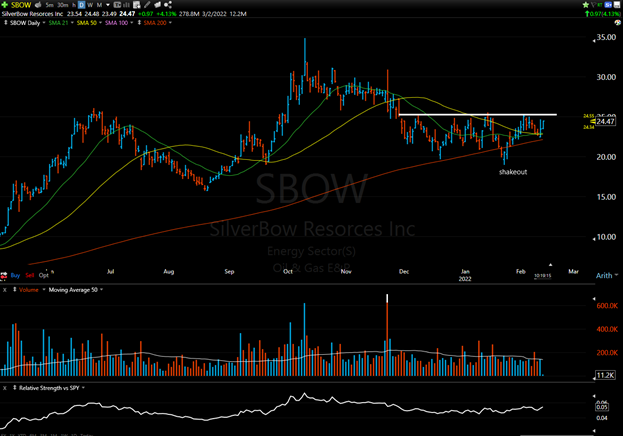Screen dimensions: 623x436
Task: Select the pencil drawing tools icon
Action: click(x=147, y=5)
